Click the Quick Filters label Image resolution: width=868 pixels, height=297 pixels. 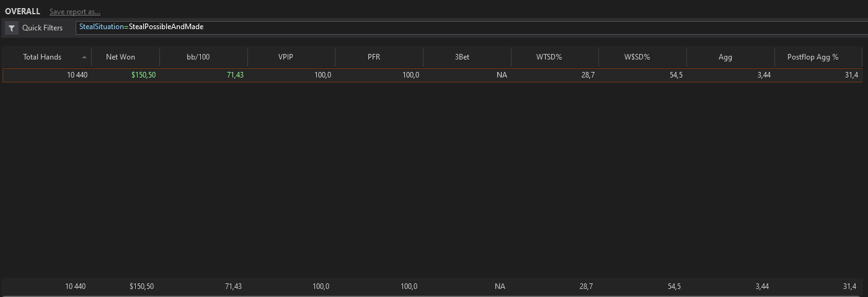coord(42,28)
